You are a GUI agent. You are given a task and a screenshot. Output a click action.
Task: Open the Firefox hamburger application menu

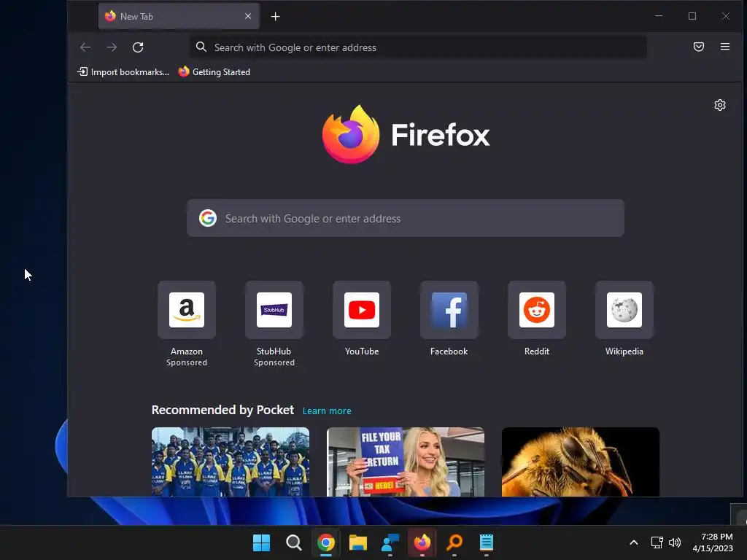724,47
